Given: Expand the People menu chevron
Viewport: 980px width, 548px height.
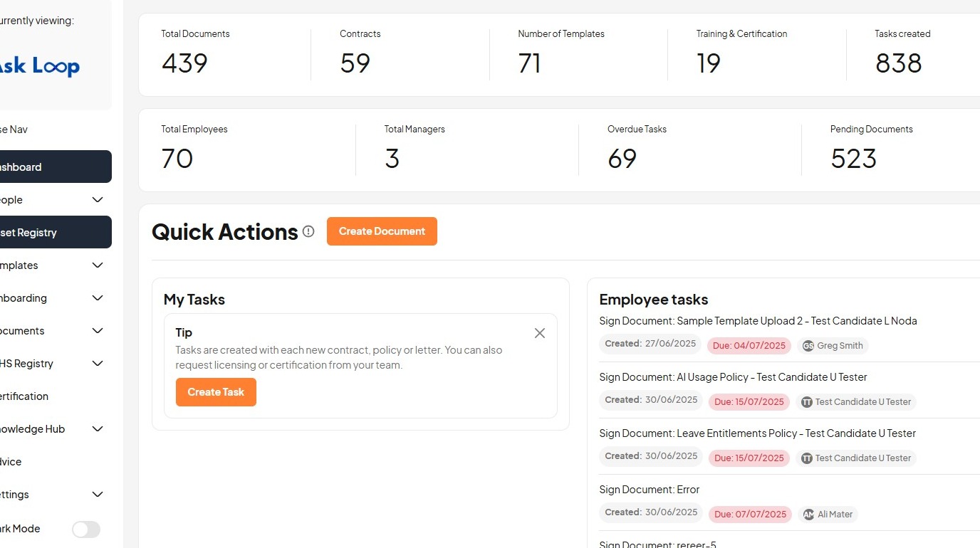Looking at the screenshot, I should 98,200.
